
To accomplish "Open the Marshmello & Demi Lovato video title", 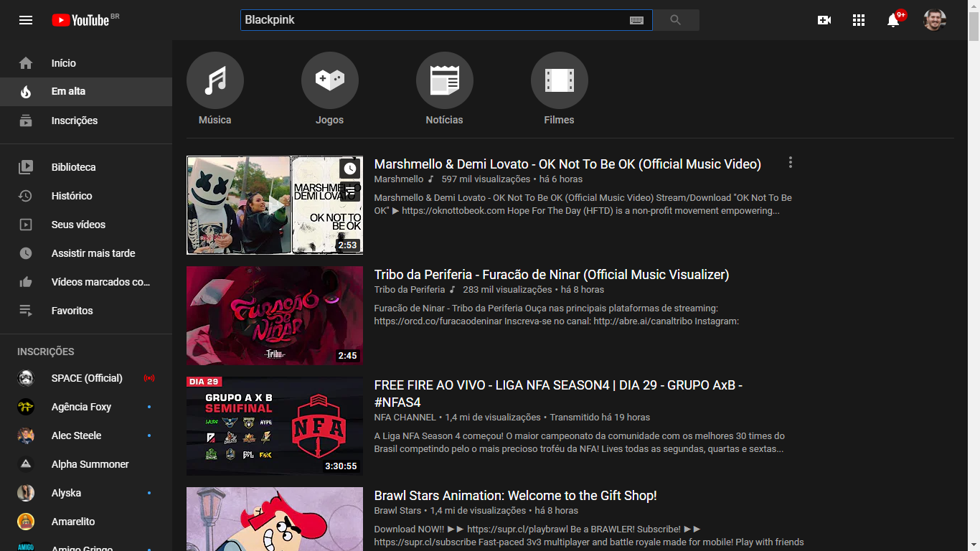I will click(x=567, y=164).
